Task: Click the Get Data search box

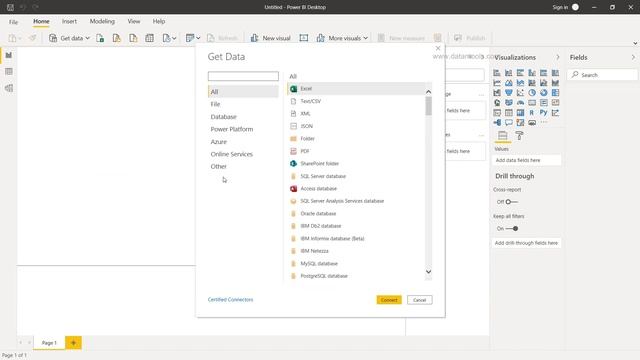Action: pos(243,76)
